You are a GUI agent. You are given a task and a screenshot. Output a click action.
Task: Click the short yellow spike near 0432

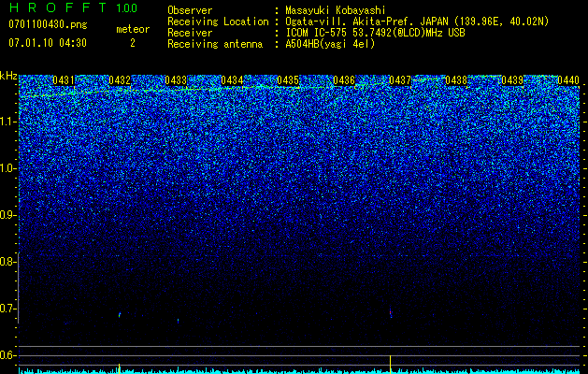120,368
